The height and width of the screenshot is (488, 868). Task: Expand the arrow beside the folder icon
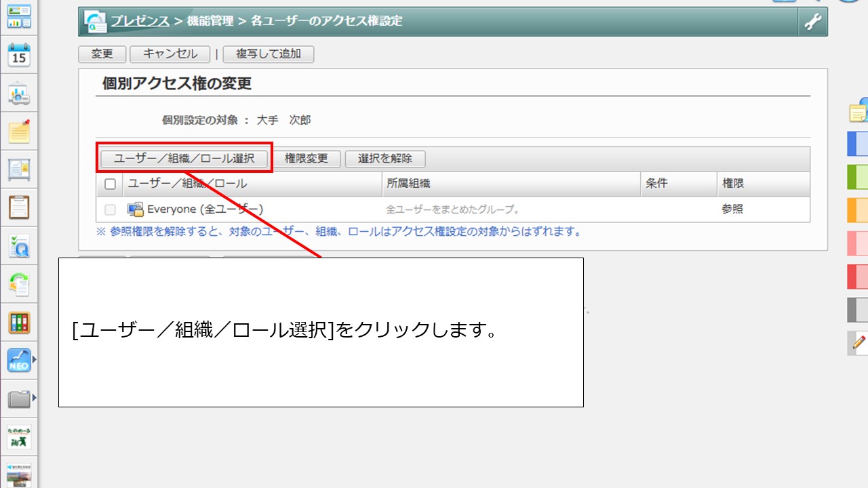tap(34, 399)
